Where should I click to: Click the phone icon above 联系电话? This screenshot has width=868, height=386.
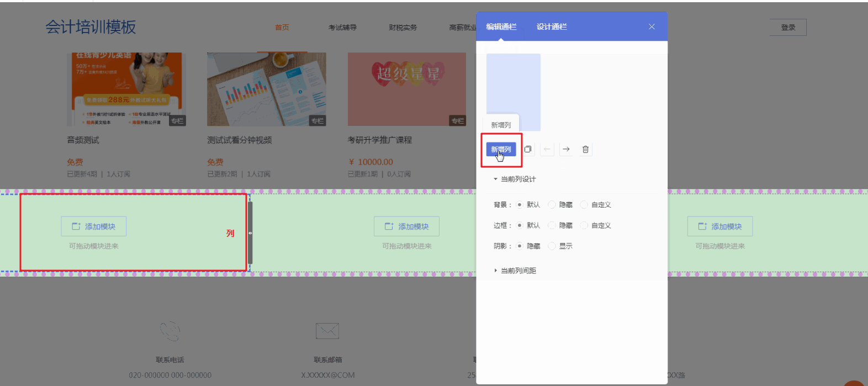pos(170,331)
